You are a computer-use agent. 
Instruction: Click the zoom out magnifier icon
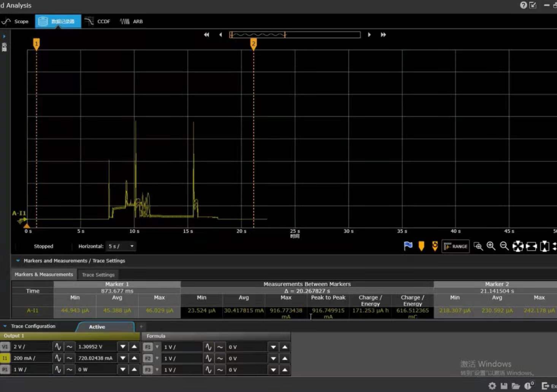point(504,246)
